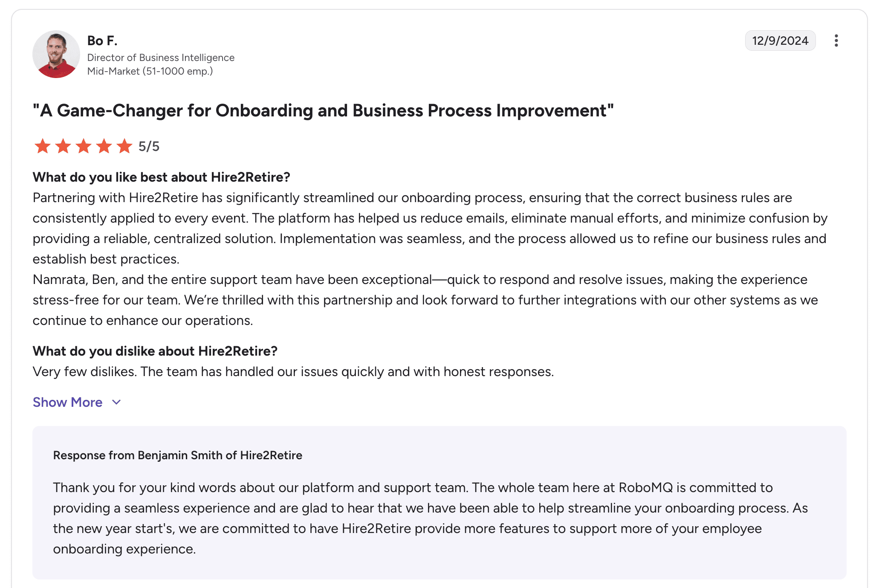Viewport: 882px width, 588px height.
Task: Click the "What do you dislike" heading
Action: coord(155,351)
